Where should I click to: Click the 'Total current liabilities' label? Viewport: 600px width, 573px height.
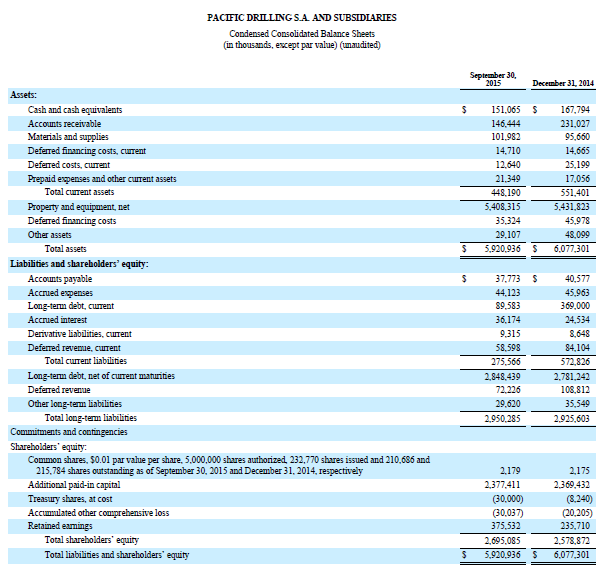pyautogui.click(x=86, y=361)
